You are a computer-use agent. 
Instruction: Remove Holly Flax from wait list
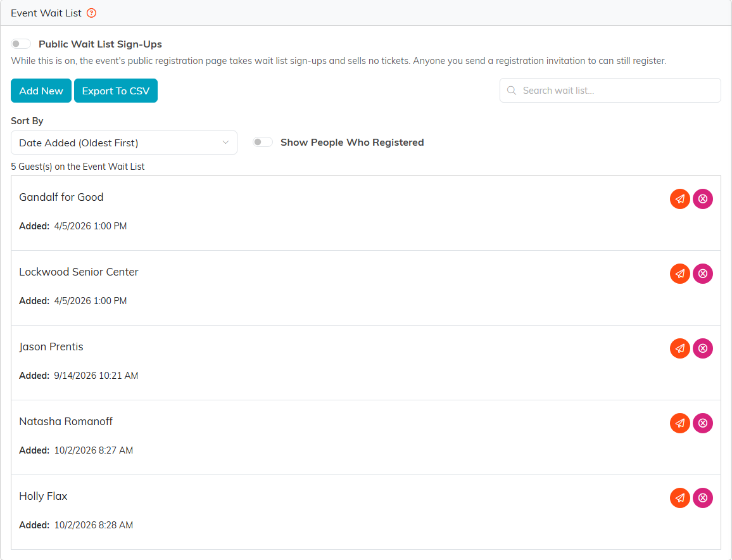pyautogui.click(x=703, y=498)
